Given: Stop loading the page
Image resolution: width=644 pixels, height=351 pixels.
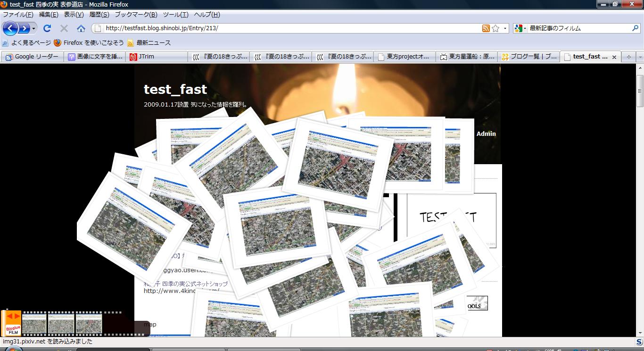Looking at the screenshot, I should click(64, 28).
